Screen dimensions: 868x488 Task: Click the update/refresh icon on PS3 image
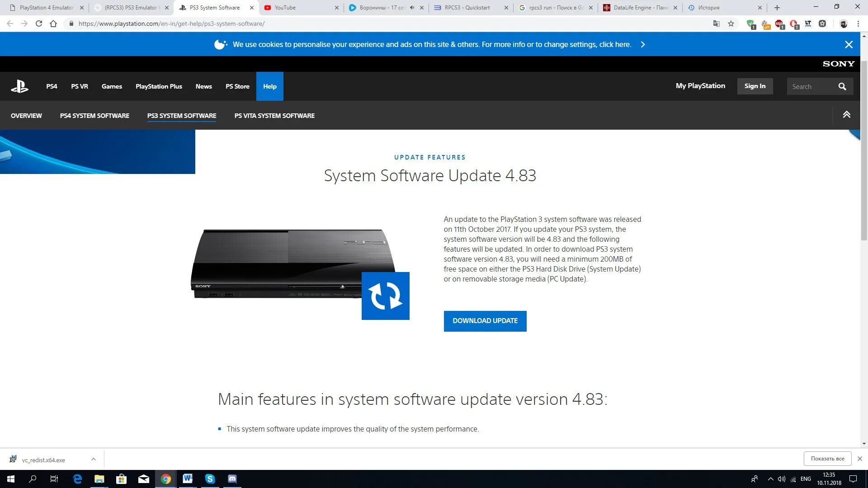coord(385,295)
